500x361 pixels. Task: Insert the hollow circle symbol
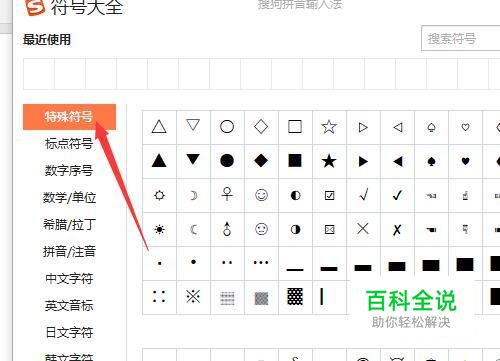pos(227,127)
